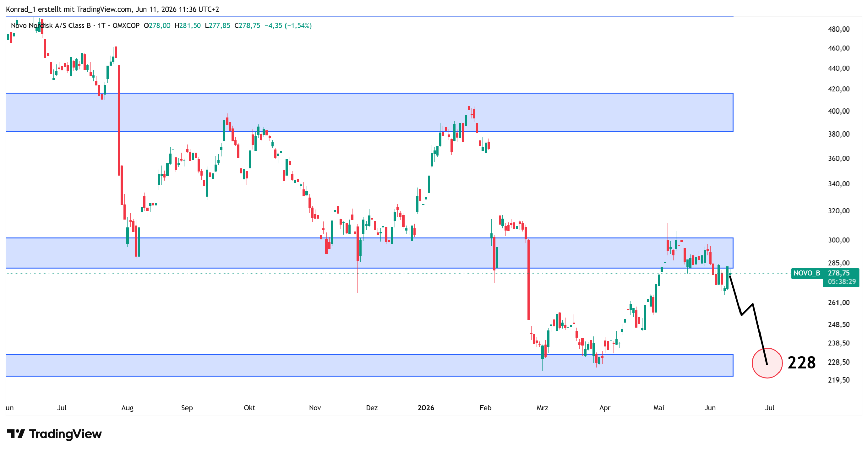Click the low value L277,85
Screen dimensions: 868x452
click(x=217, y=26)
